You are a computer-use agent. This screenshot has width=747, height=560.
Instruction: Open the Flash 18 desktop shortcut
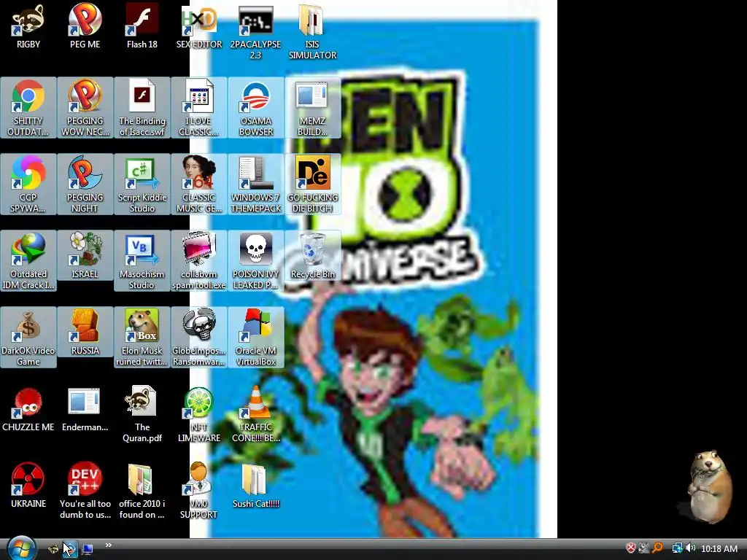(142, 26)
